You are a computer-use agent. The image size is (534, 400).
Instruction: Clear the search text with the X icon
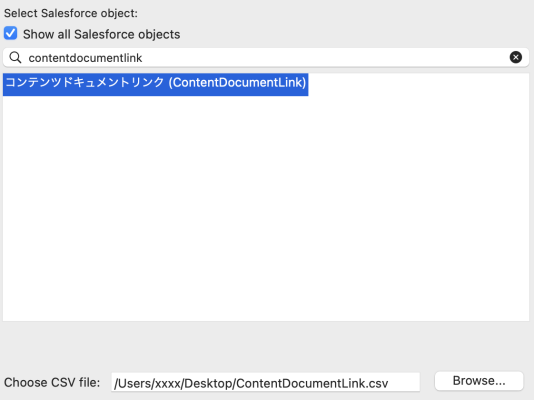(x=516, y=57)
